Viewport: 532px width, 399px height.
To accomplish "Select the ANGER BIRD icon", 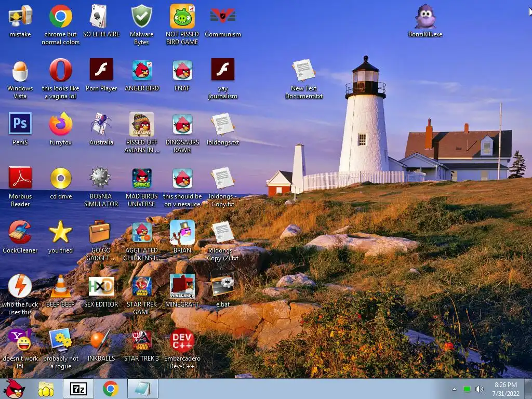I will [142, 70].
